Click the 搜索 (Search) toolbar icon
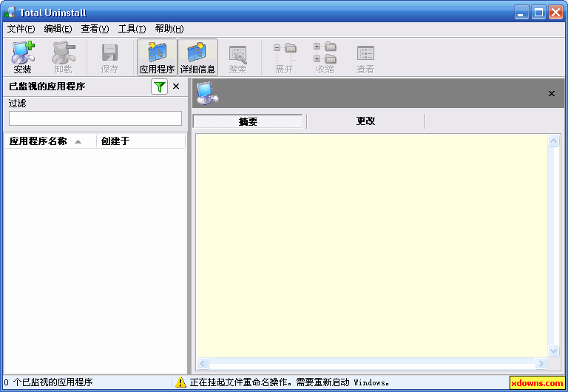The width and height of the screenshot is (568, 392). (237, 57)
